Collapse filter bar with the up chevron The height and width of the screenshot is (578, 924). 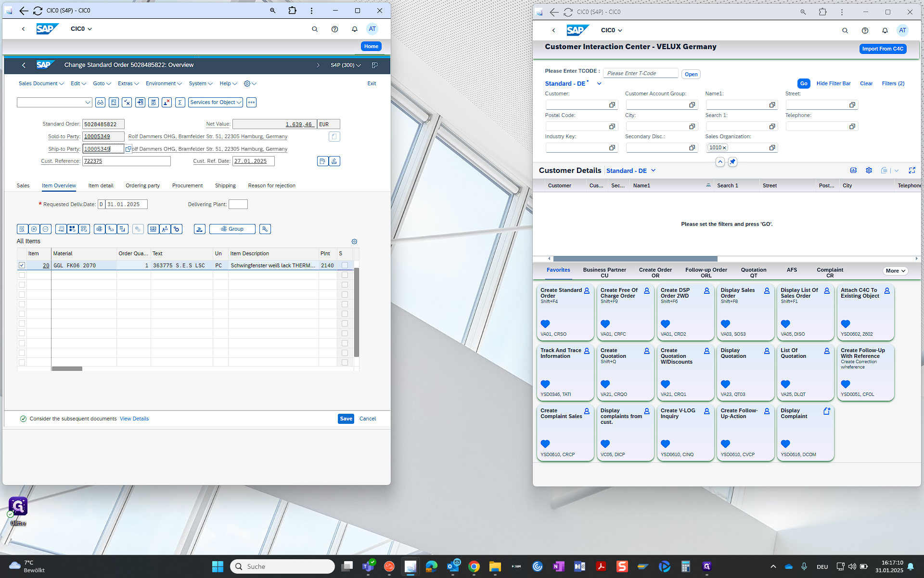click(x=720, y=162)
